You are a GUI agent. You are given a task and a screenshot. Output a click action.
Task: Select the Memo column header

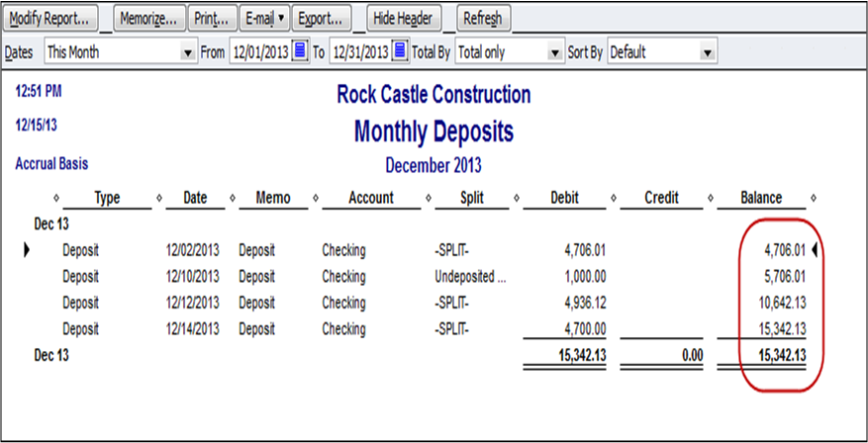point(273,198)
